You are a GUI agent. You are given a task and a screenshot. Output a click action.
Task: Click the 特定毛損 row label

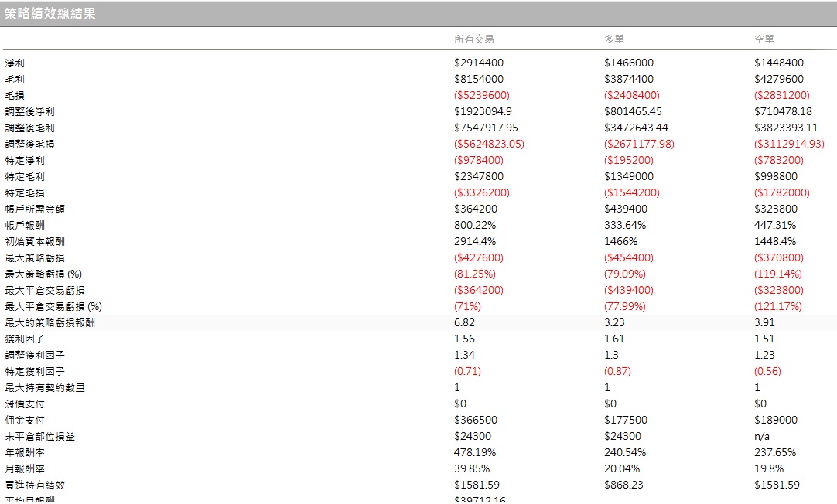point(25,192)
